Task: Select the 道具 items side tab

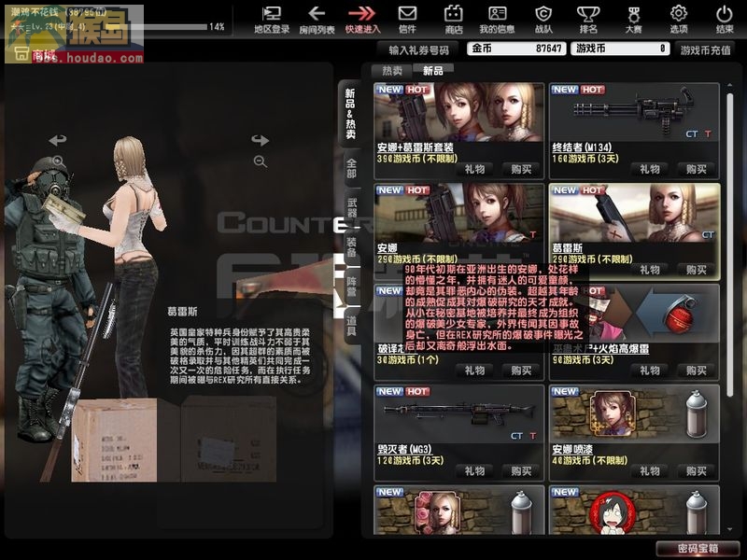Action: pyautogui.click(x=352, y=326)
